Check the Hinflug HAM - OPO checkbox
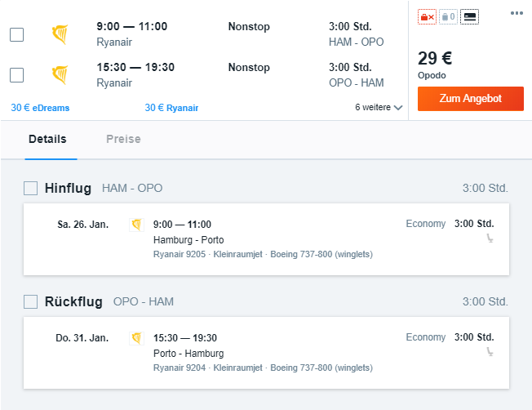This screenshot has width=532, height=410. [x=30, y=188]
